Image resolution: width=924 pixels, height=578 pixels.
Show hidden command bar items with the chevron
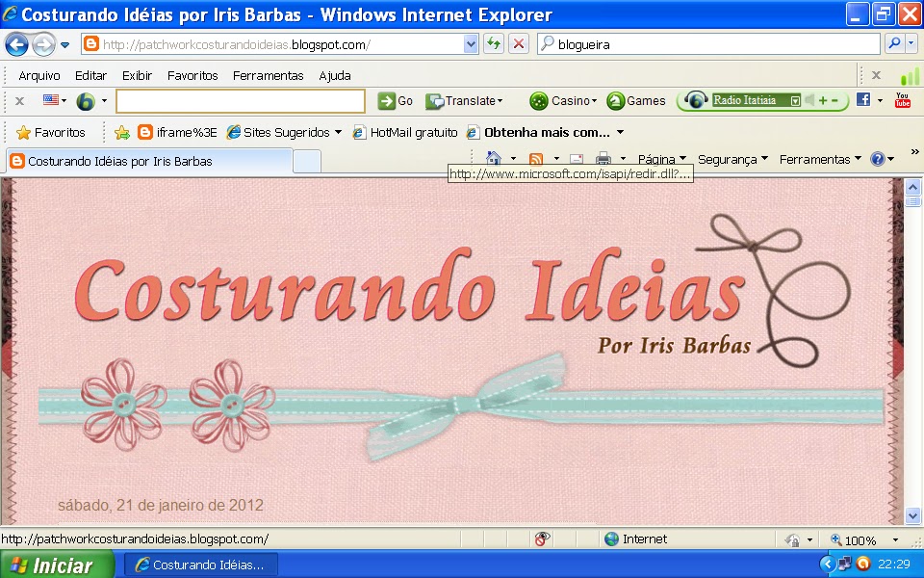point(914,152)
